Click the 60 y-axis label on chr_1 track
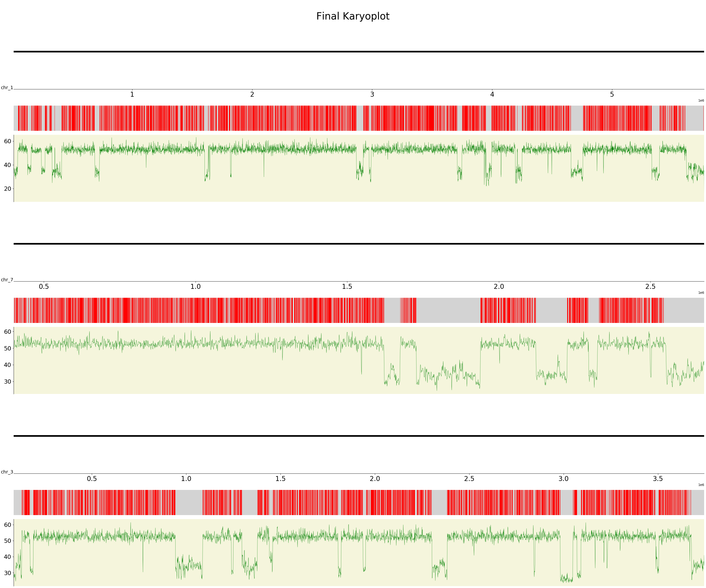 (7, 141)
